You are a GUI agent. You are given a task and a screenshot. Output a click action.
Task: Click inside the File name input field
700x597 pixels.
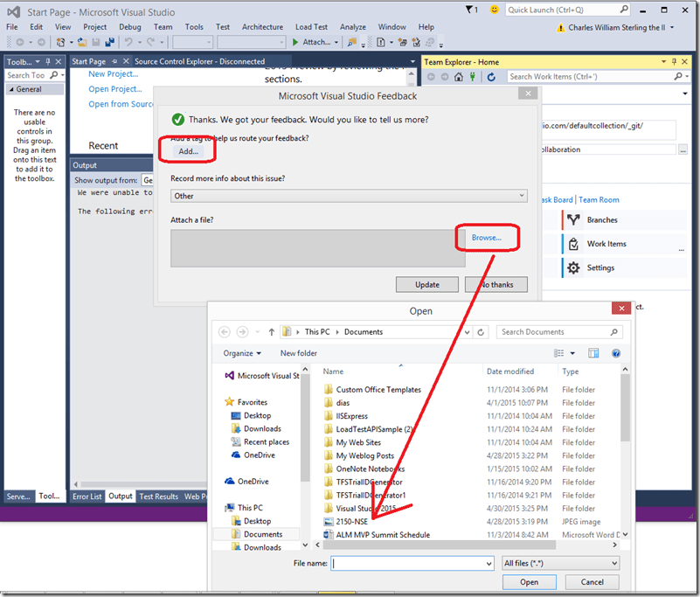tap(411, 563)
